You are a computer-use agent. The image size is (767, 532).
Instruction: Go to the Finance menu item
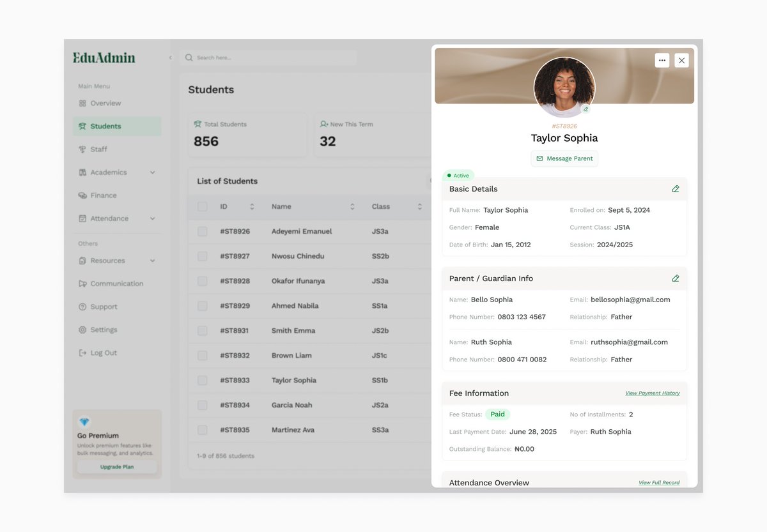[117, 195]
